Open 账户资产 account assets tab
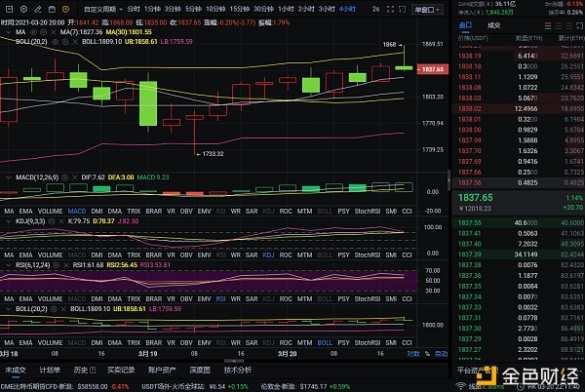Screen dimensions: 585x392 [162, 370]
